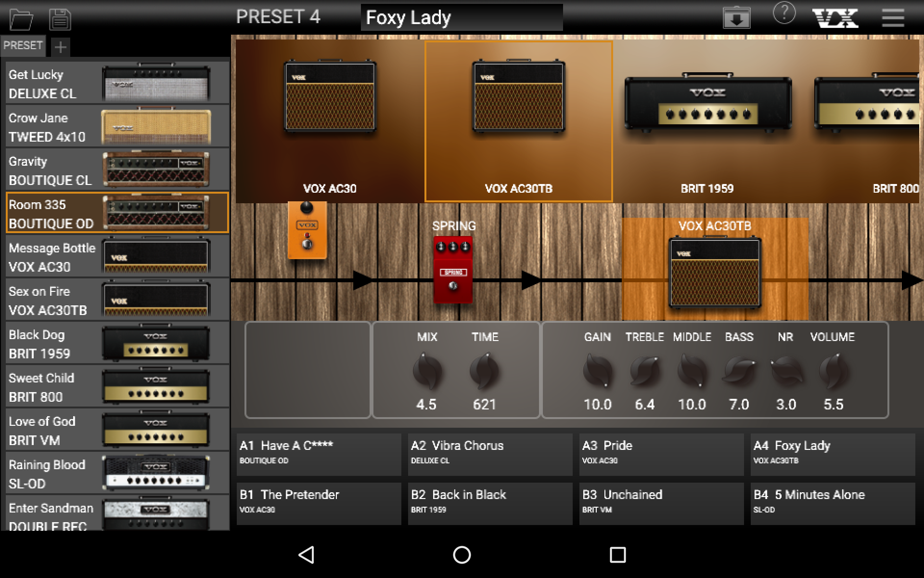Open help with the question mark icon
The width and height of the screenshot is (924, 578).
coord(784,13)
